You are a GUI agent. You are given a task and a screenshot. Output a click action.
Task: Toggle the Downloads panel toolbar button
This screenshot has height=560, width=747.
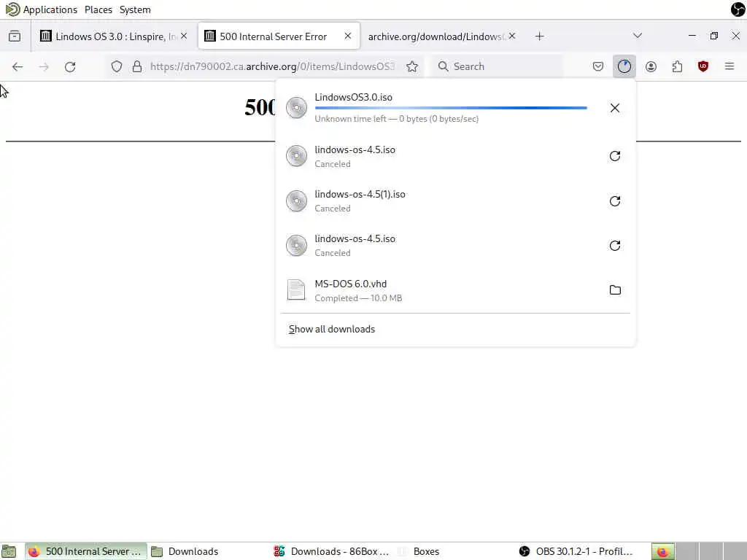click(624, 66)
